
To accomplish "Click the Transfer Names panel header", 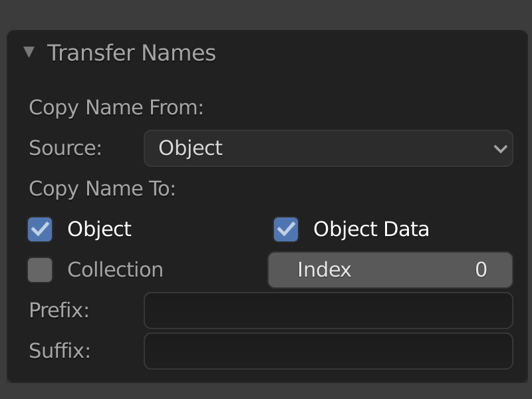I will 130,52.
